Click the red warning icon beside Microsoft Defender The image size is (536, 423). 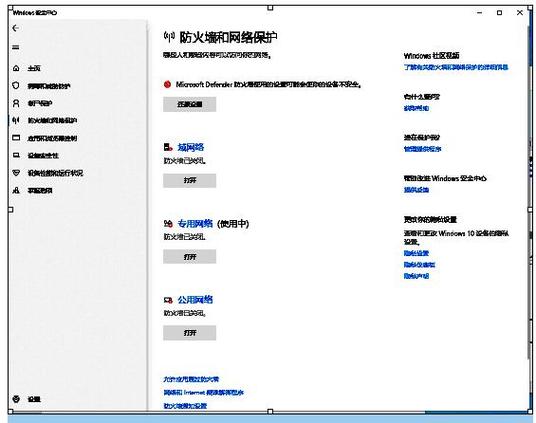tap(167, 84)
